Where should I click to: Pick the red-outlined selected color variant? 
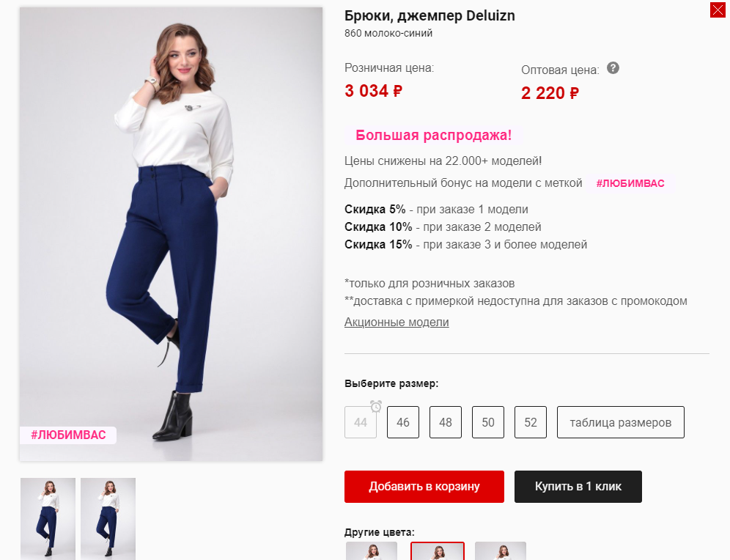pos(437,550)
